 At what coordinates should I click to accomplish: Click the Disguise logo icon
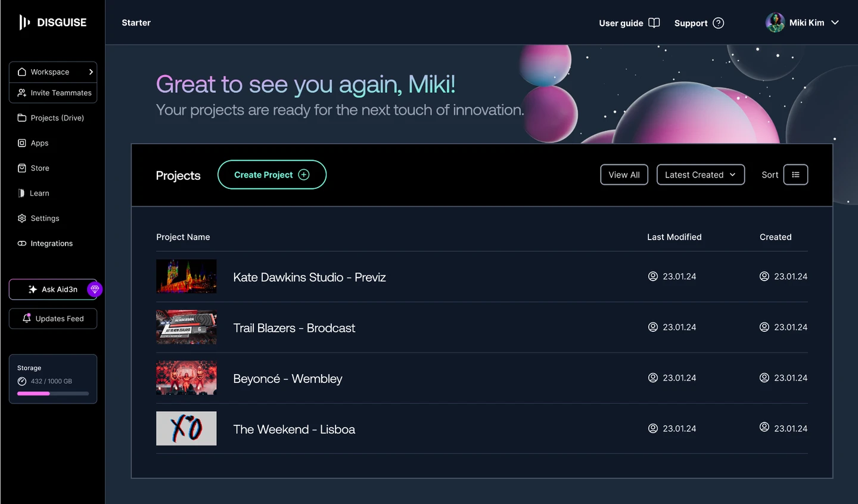point(24,23)
